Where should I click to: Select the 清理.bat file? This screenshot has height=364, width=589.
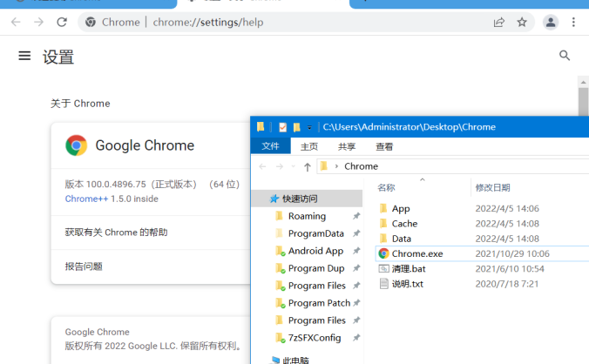pos(409,269)
